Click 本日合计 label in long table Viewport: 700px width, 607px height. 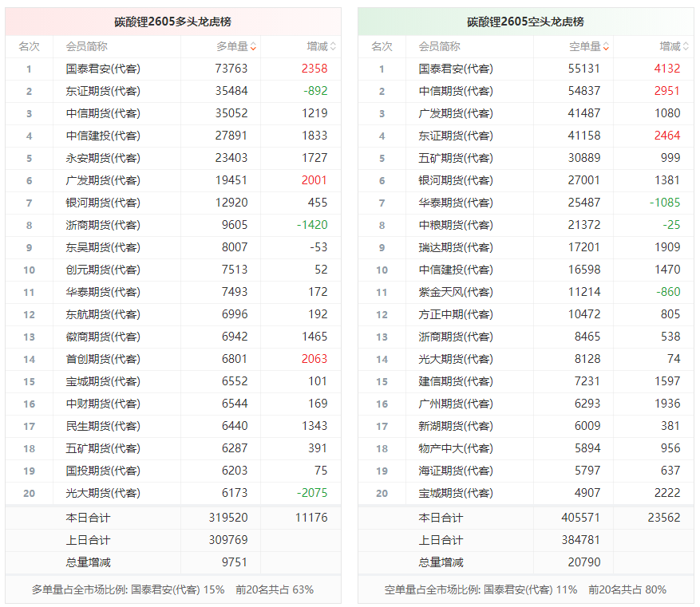tap(88, 518)
